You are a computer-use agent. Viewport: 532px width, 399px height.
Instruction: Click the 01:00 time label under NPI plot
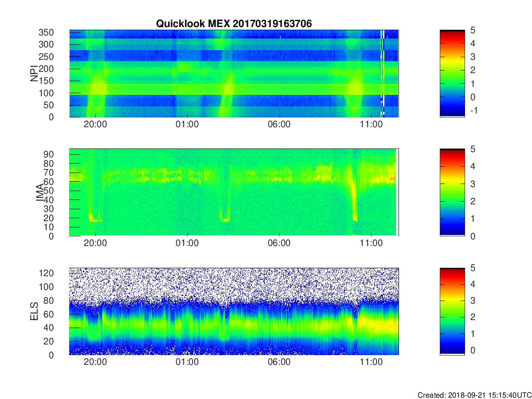pyautogui.click(x=188, y=125)
